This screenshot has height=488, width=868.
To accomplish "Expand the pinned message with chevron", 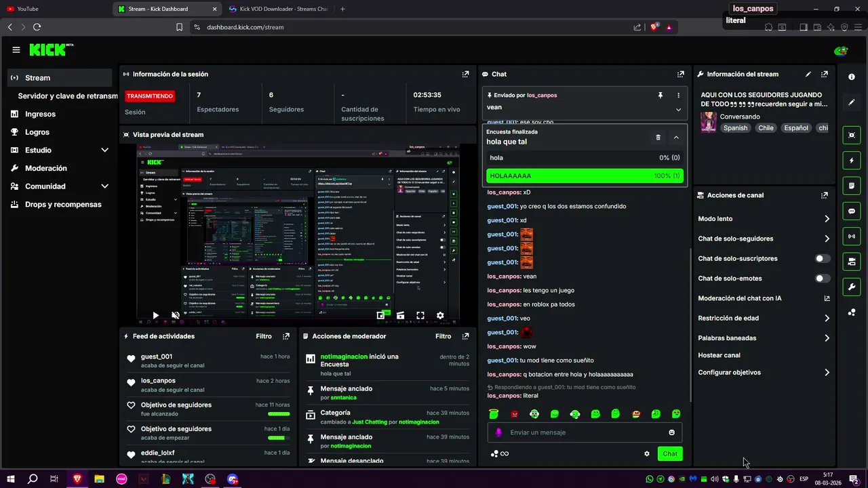I will click(678, 109).
